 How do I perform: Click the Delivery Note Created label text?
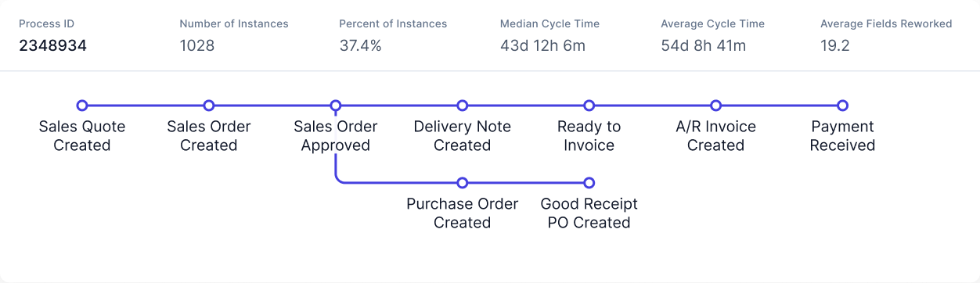tap(463, 136)
